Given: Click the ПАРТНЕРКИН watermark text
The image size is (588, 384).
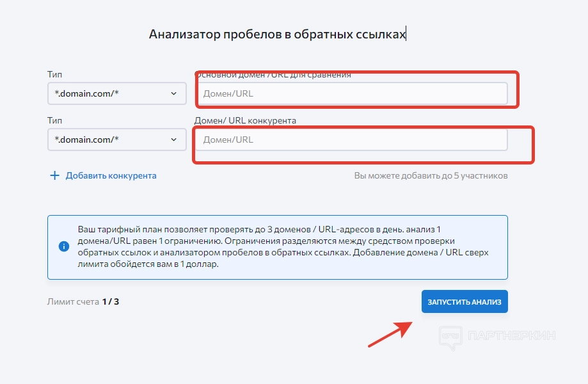Looking at the screenshot, I should (512, 336).
